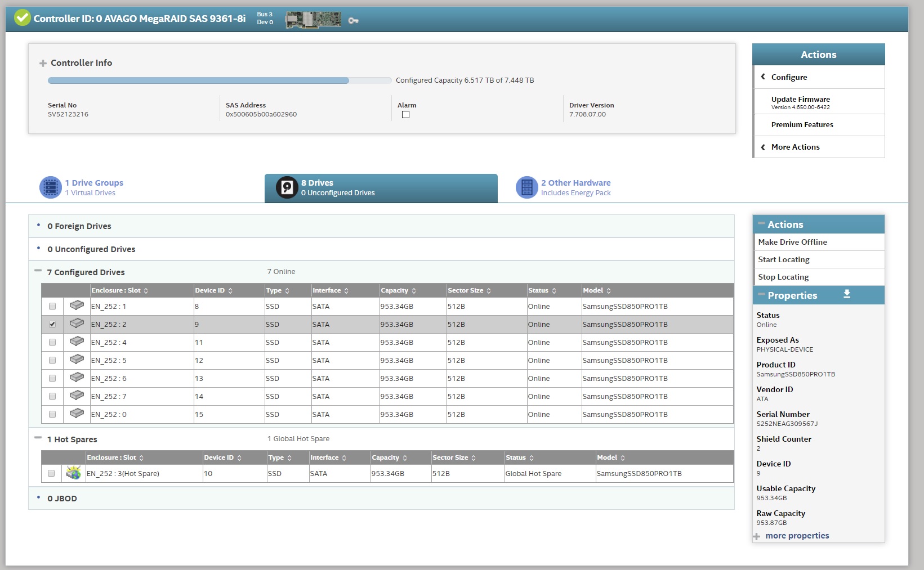Sort configured drives by Capacity column
Viewport: 924px width, 570px height.
click(414, 291)
